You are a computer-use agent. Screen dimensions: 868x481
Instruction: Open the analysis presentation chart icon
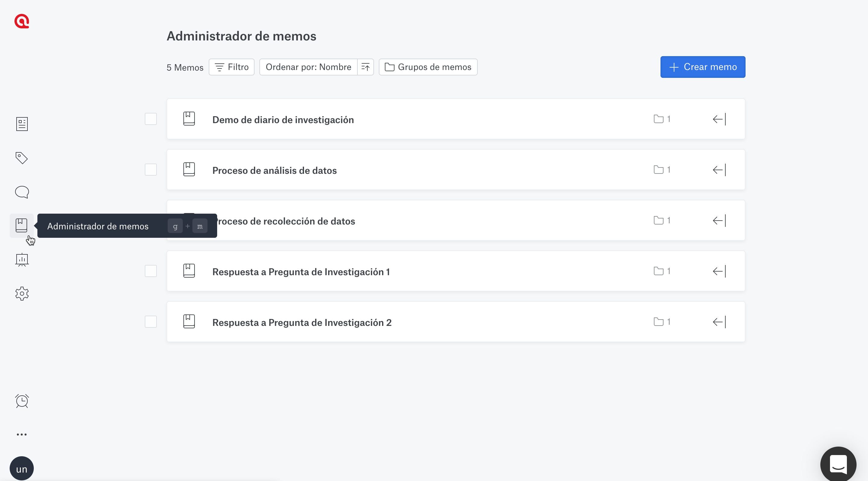(x=22, y=260)
